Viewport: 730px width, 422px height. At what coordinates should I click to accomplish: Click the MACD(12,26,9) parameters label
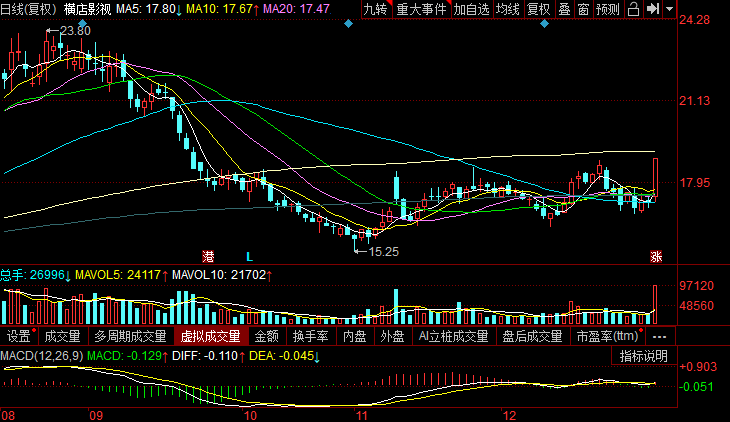42,356
